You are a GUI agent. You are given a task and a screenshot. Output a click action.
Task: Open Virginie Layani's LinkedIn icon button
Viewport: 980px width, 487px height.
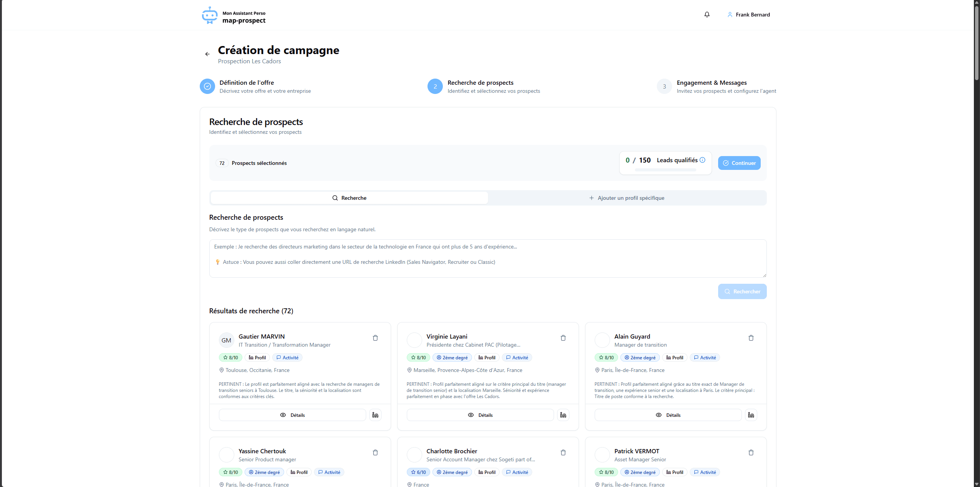[x=563, y=415]
